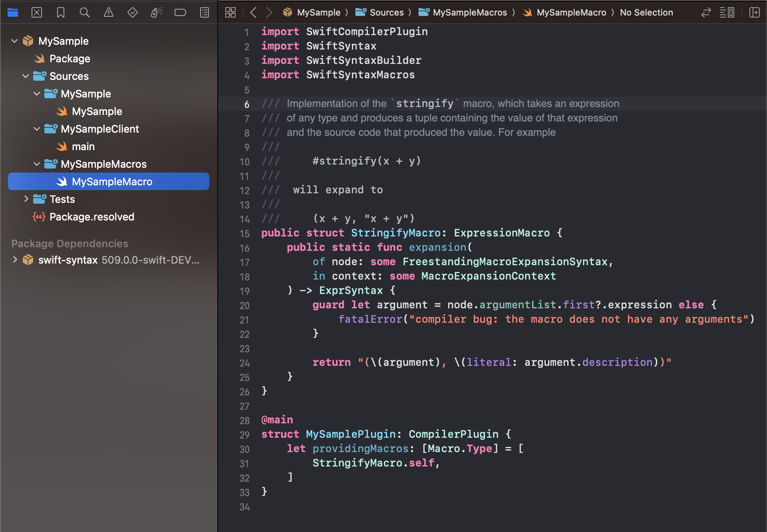Toggle the minimap adjust editor options
Screen dimensions: 767x532
coord(727,12)
